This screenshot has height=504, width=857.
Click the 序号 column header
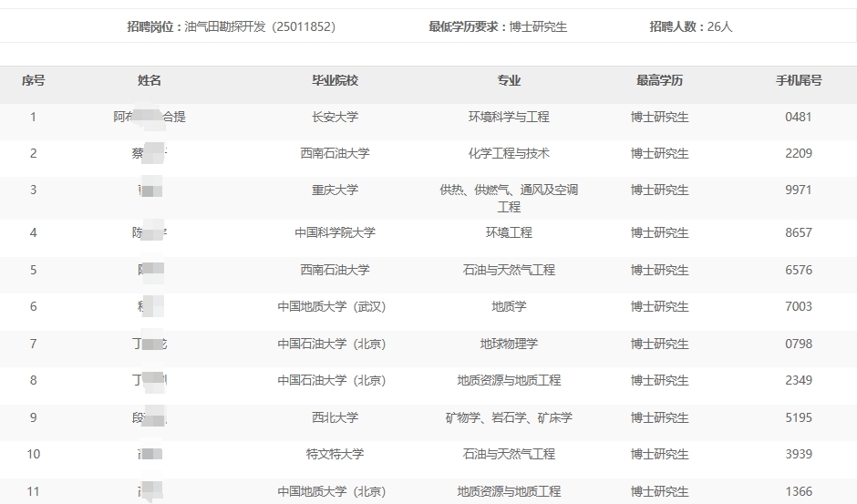34,80
